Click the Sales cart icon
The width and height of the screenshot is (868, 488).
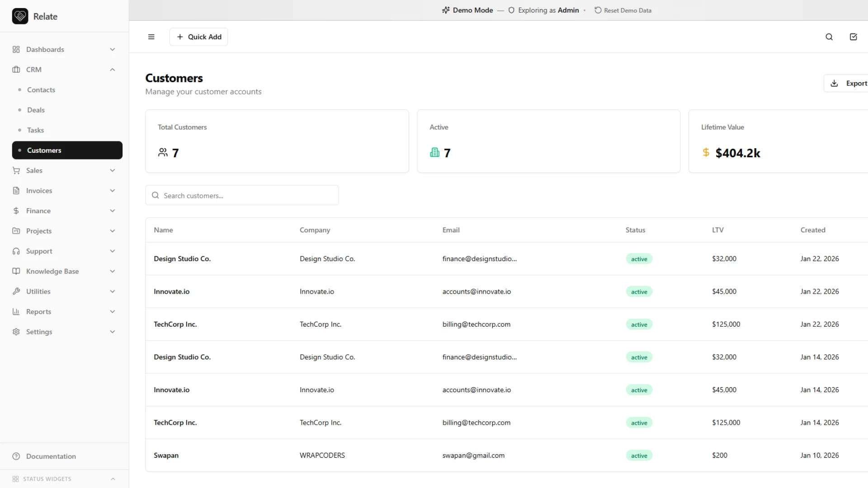tap(16, 170)
